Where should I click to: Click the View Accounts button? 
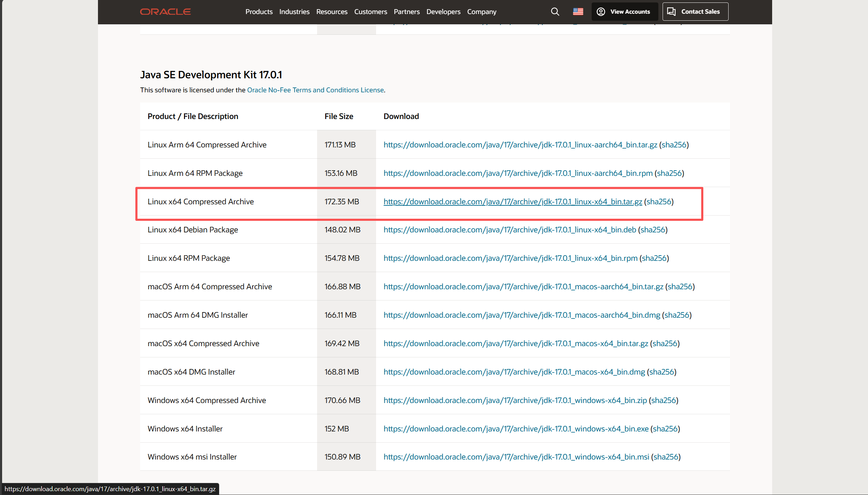point(624,12)
